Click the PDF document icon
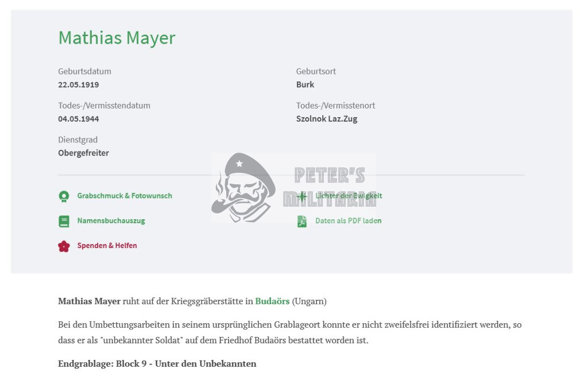588x376 pixels. [x=302, y=221]
